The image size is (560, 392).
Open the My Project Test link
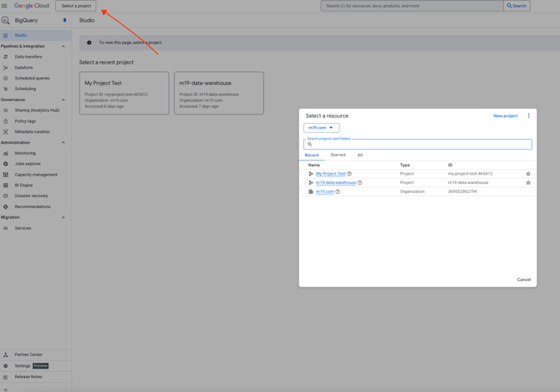pyautogui.click(x=331, y=174)
